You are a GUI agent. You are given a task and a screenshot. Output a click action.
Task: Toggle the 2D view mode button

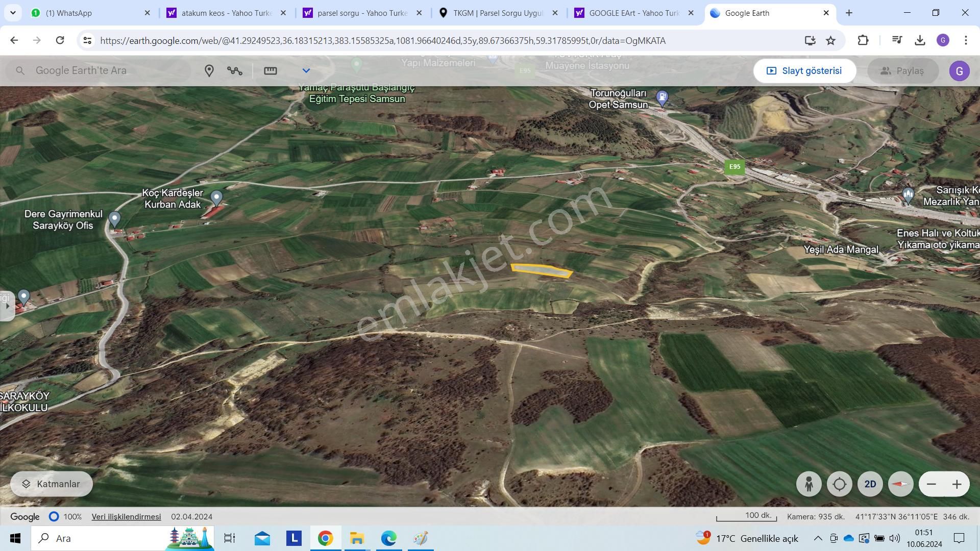870,484
